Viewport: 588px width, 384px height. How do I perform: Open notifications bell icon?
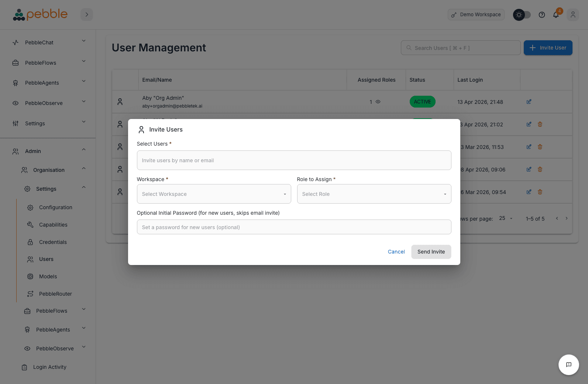pos(556,15)
